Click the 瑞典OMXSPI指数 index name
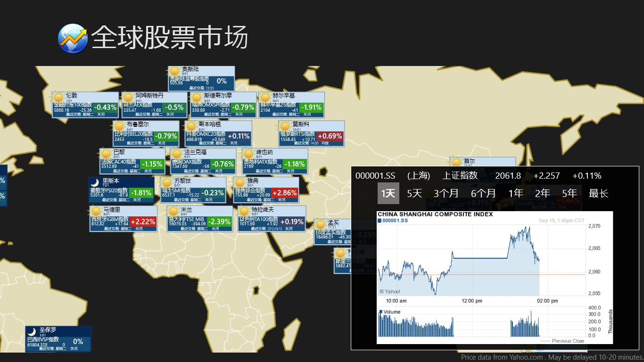This screenshot has height=362, width=644. click(211, 105)
